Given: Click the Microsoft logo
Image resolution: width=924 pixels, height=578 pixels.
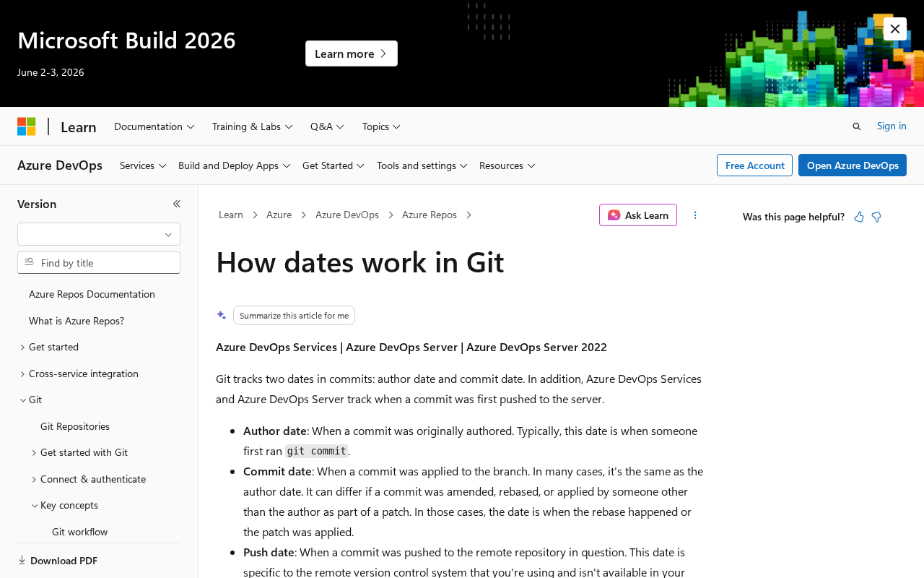Looking at the screenshot, I should [x=27, y=126].
